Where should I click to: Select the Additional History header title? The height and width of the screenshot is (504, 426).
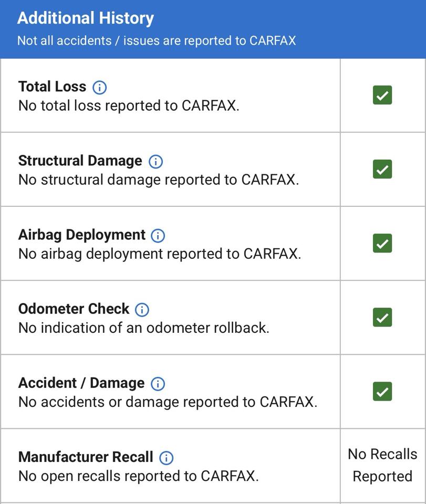point(86,18)
